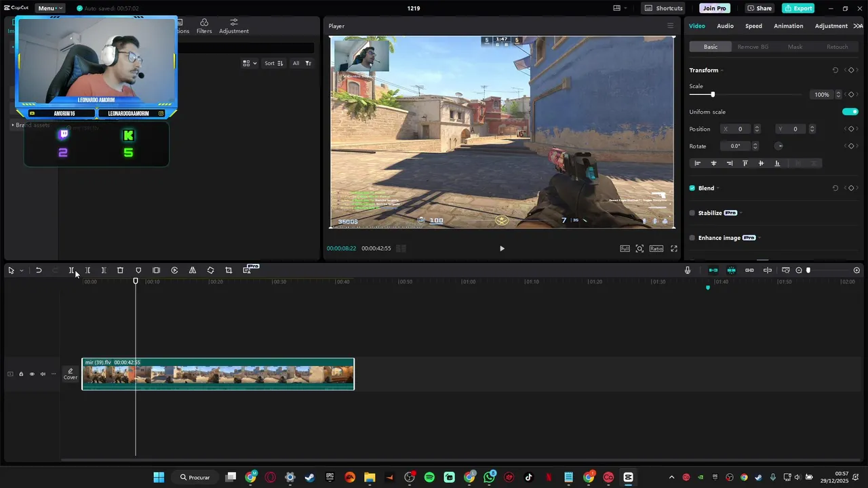Reset the Transform settings
This screenshot has height=488, width=868.
[x=835, y=70]
